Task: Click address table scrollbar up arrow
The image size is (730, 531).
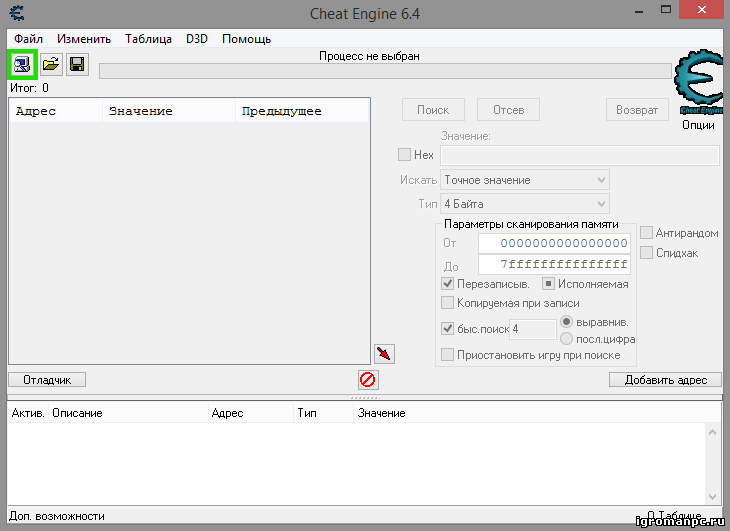Action: (x=712, y=432)
